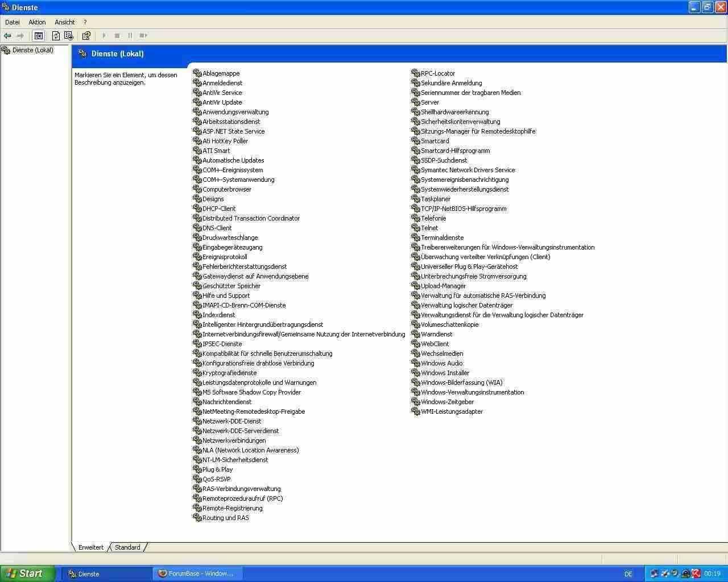The height and width of the screenshot is (582, 728).
Task: Click the gear icon beside AntiVir Service
Action: point(197,93)
